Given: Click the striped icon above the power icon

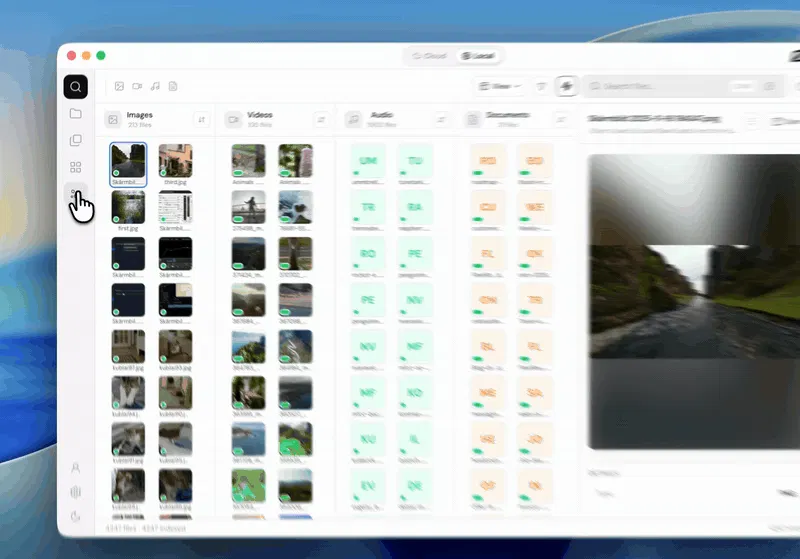Looking at the screenshot, I should click(76, 492).
